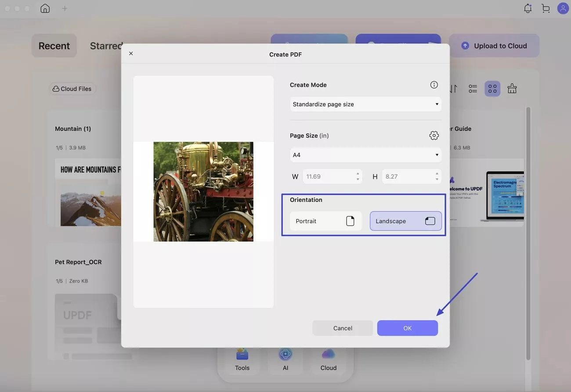Screen dimensions: 571x392
Task: Cancel the Create PDF dialog
Action: coord(343,328)
